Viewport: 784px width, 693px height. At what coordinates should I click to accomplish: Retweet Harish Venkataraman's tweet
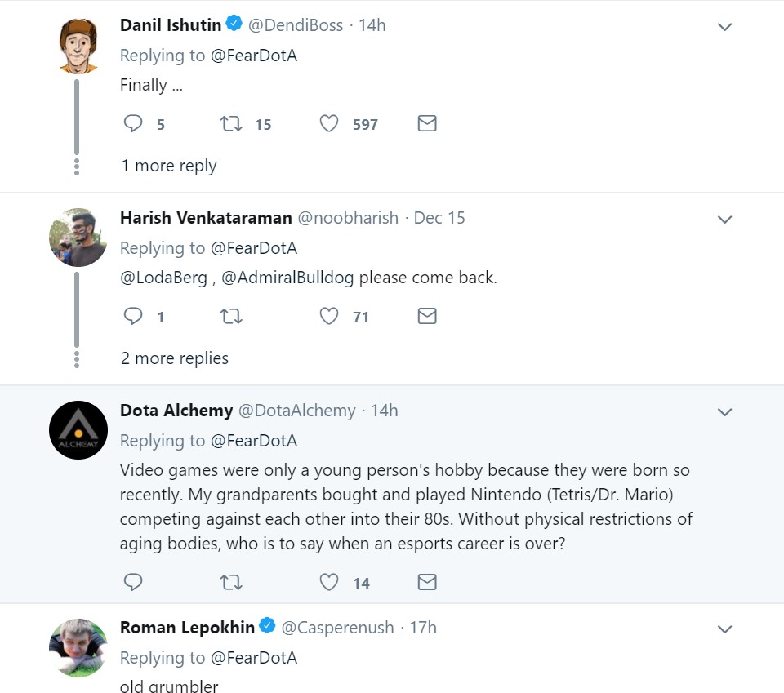click(x=231, y=317)
